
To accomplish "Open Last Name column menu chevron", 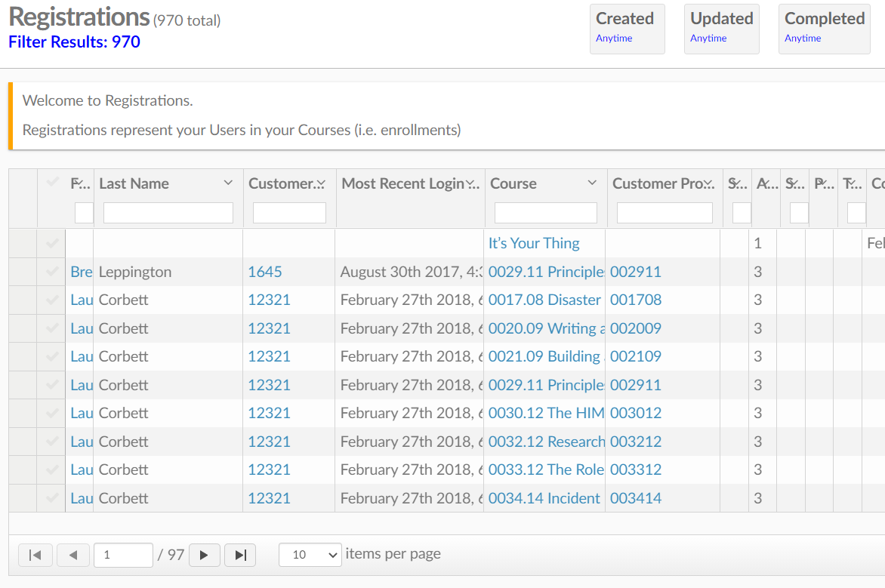I will (228, 183).
